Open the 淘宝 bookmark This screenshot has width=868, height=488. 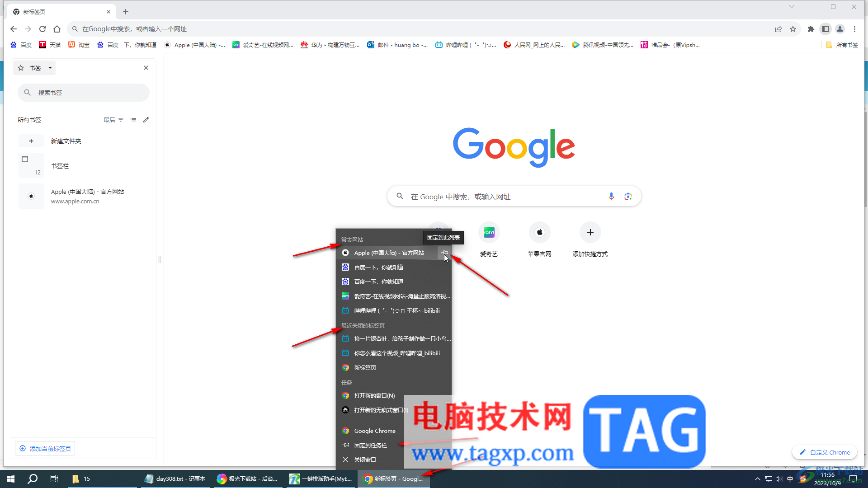(x=79, y=45)
